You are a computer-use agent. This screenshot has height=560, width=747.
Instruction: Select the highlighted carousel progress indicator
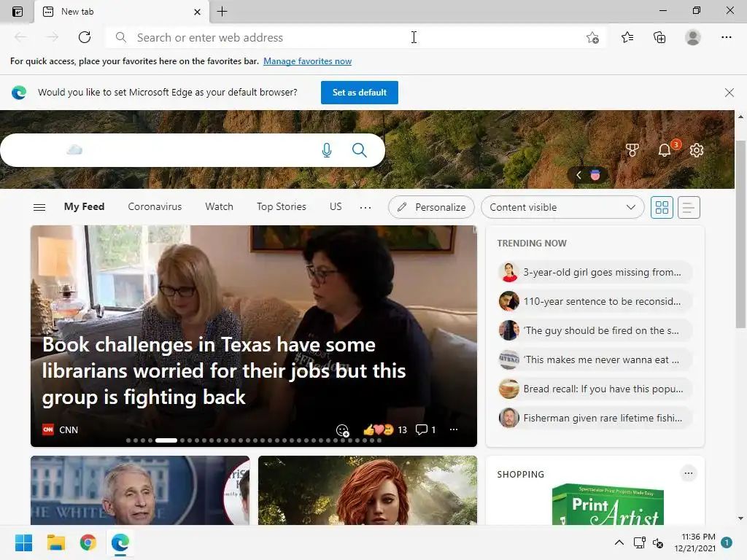166,440
